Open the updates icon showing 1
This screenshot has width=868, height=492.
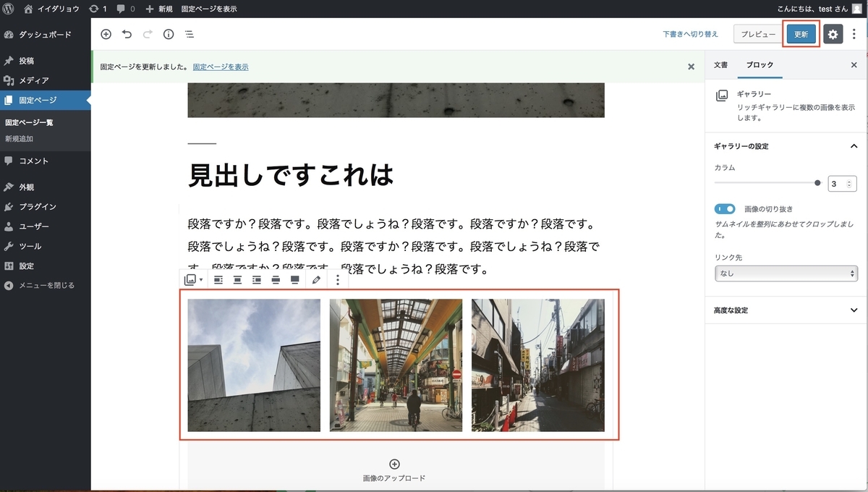(x=98, y=9)
